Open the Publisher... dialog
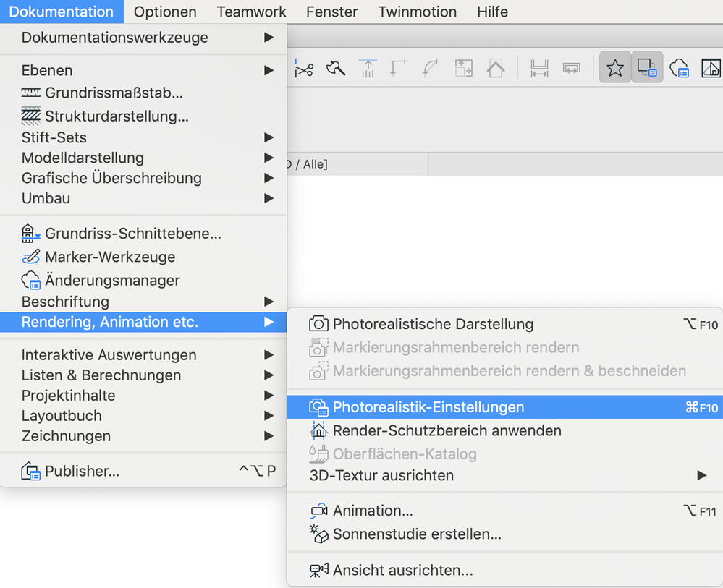 pyautogui.click(x=82, y=472)
